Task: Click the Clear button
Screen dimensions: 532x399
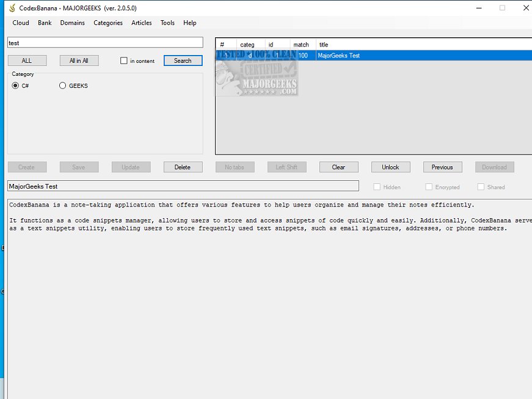Action: coord(338,167)
